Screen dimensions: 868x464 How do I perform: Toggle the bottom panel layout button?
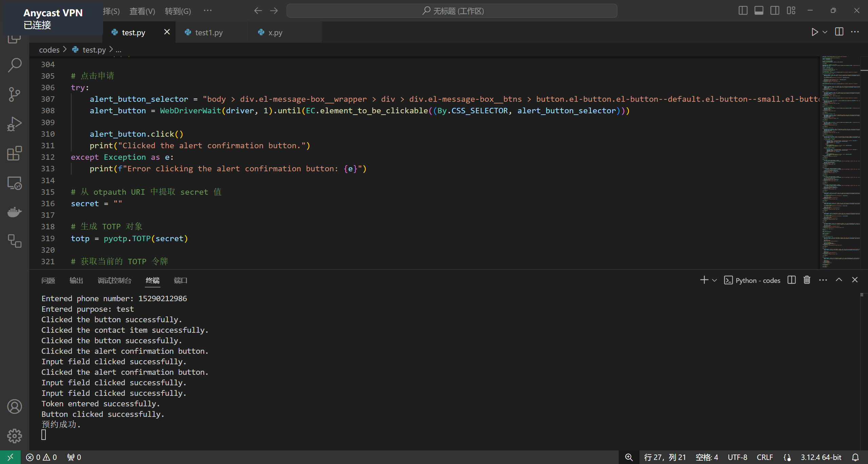[x=759, y=11]
